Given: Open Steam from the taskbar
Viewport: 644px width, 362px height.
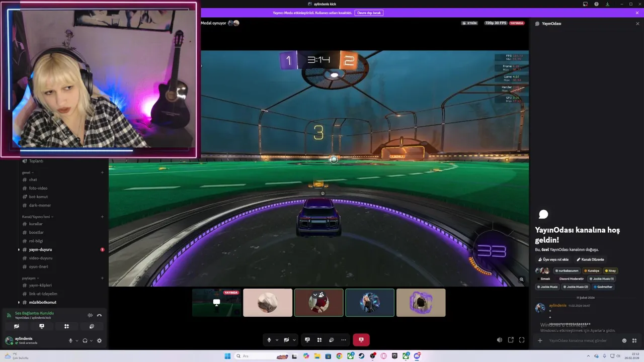Looking at the screenshot, I should (361, 356).
